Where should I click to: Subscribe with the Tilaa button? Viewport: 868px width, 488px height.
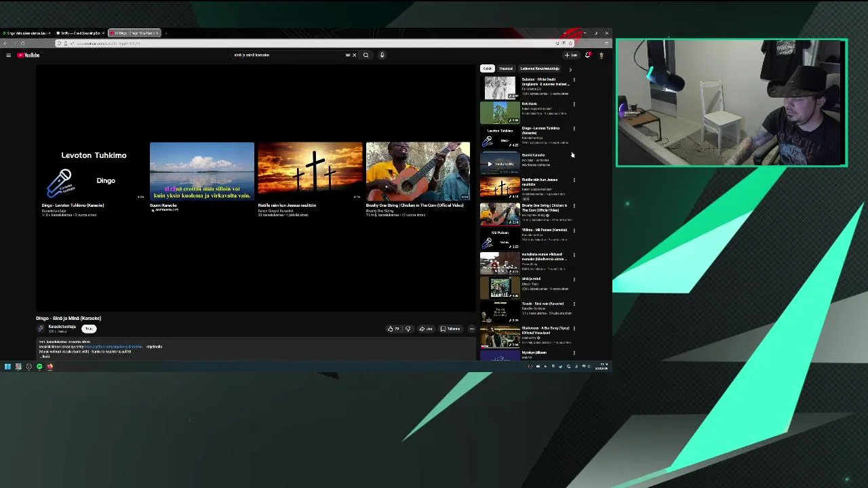click(89, 329)
